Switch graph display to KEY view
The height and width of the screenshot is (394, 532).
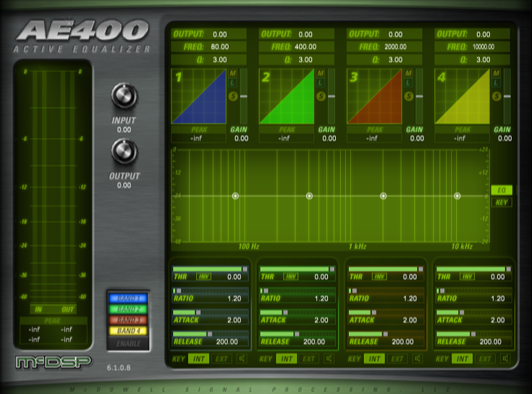[502, 203]
